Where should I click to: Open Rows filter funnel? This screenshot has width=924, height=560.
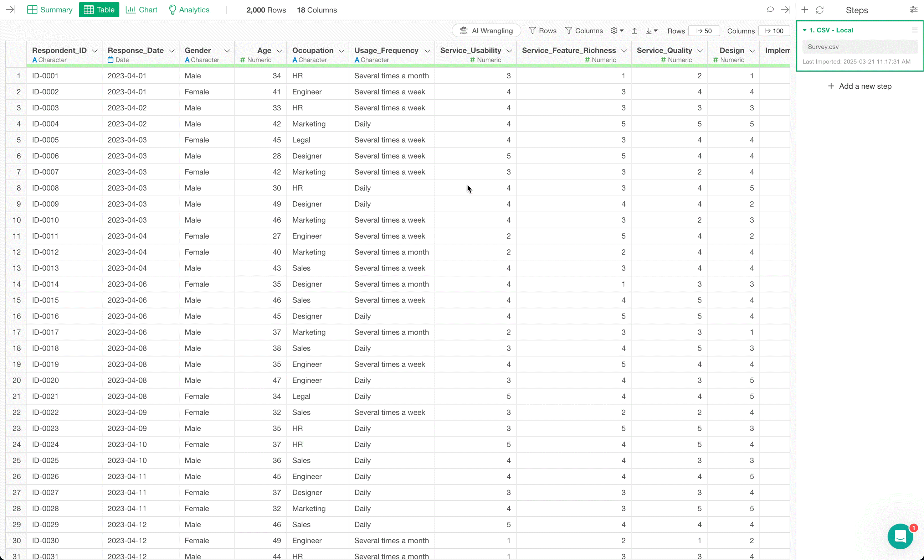coord(542,31)
